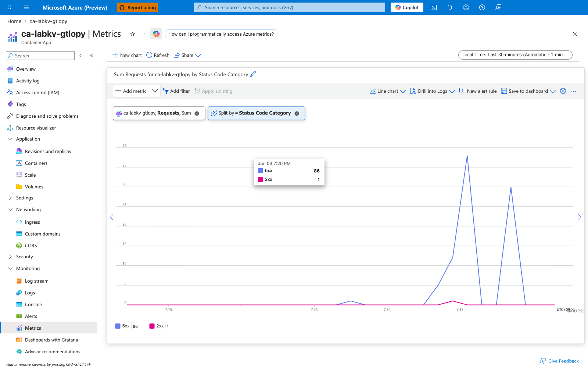The height and width of the screenshot is (368, 588).
Task: Open the Line chart type dropdown
Action: point(388,91)
